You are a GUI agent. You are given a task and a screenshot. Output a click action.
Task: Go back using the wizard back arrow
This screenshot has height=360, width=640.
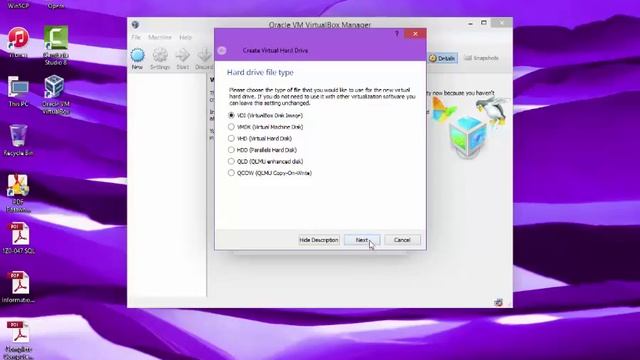click(x=222, y=51)
